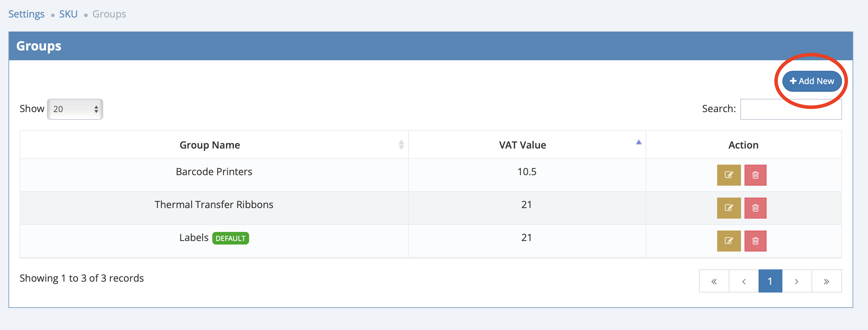Select page 1 in pagination
The image size is (868, 330).
coord(770,281)
